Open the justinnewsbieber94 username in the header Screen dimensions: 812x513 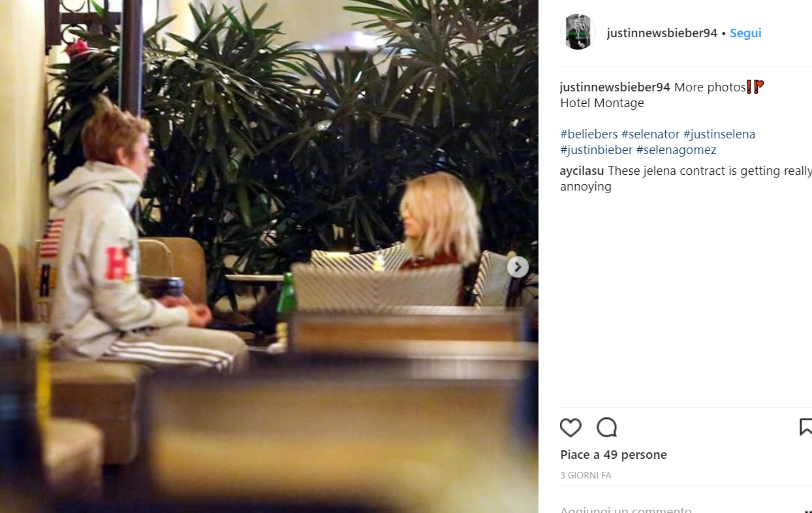pos(662,33)
